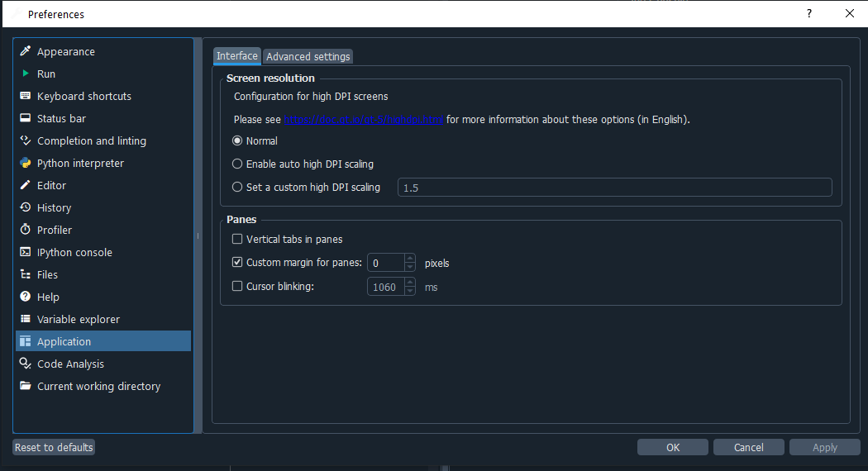Viewport: 868px width, 471px height.
Task: Decrease cursor blinking ms with down arrow
Action: coord(410,291)
